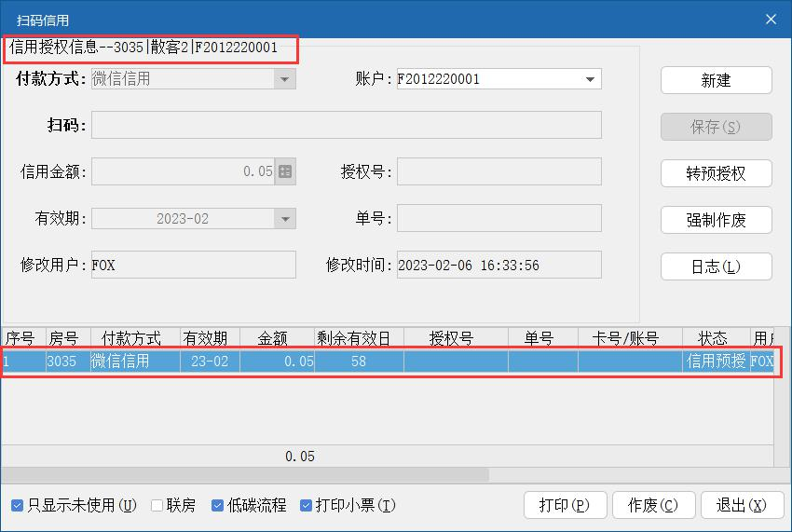Open the 付款方式 dropdown arrow
Viewport: 792px width, 532px height.
[285, 79]
